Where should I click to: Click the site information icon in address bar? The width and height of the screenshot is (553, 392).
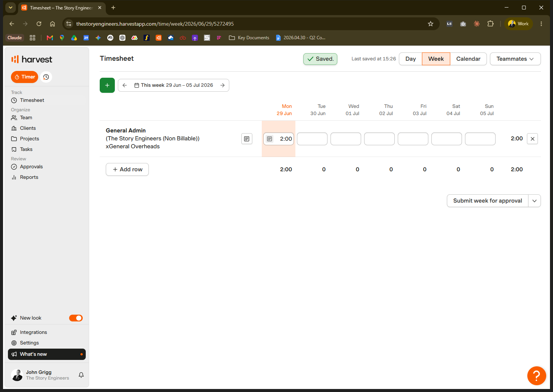[69, 24]
